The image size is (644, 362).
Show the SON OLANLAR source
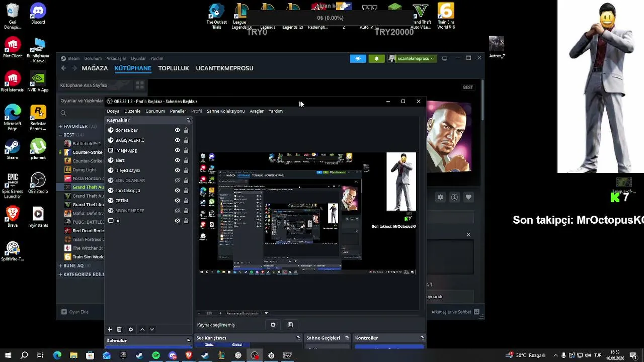[177, 180]
